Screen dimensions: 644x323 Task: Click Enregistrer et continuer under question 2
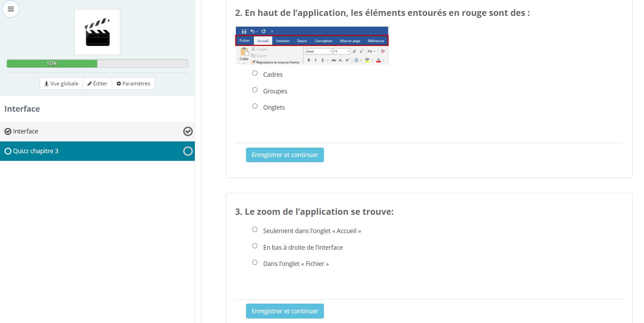click(284, 155)
